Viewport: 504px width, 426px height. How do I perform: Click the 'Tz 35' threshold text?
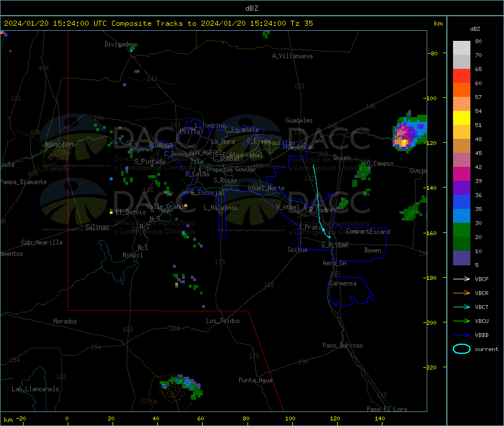pyautogui.click(x=301, y=24)
